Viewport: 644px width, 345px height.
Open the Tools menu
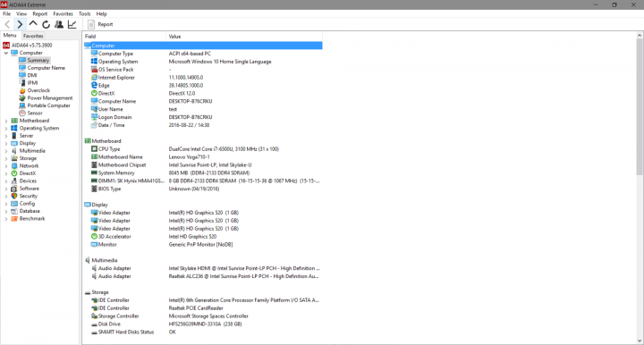point(85,13)
